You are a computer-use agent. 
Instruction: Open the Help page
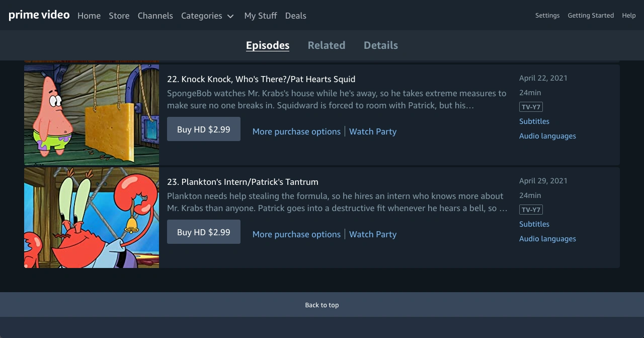tap(629, 16)
